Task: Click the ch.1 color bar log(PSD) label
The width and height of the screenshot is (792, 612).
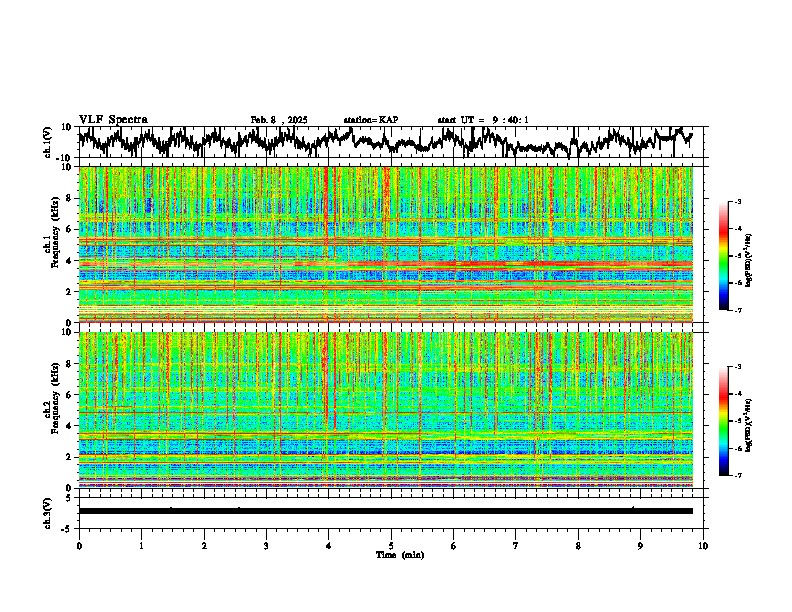Action: point(748,261)
